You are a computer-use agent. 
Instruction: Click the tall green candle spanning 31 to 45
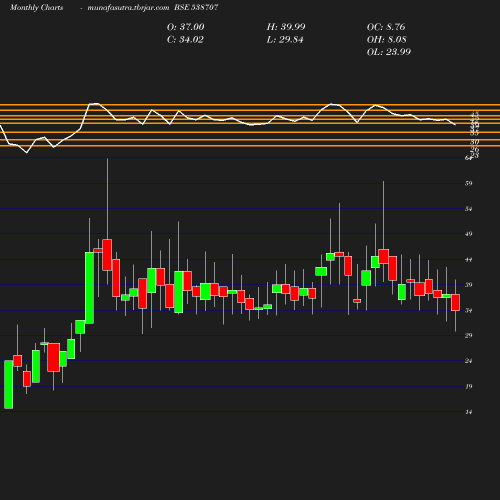[x=89, y=288]
